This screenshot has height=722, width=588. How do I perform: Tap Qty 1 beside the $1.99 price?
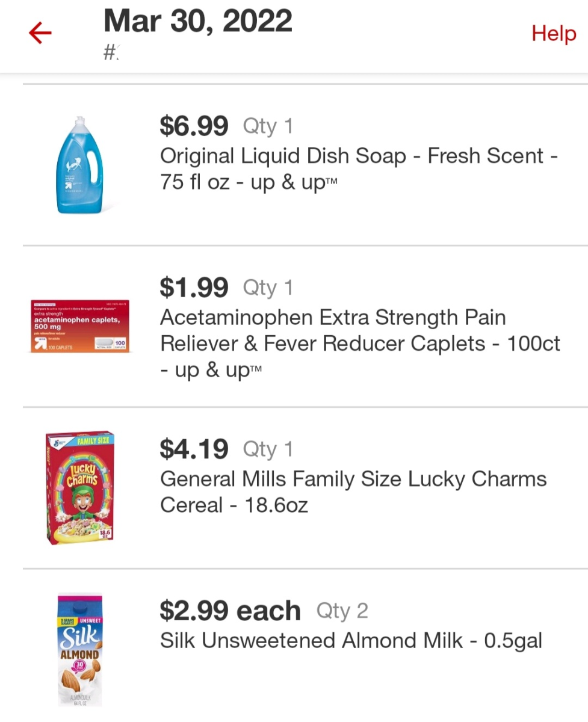click(268, 288)
